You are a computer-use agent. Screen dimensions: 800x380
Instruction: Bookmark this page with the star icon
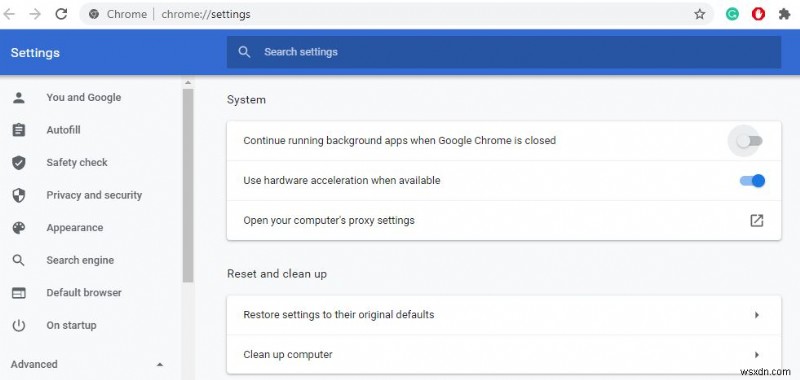click(699, 14)
